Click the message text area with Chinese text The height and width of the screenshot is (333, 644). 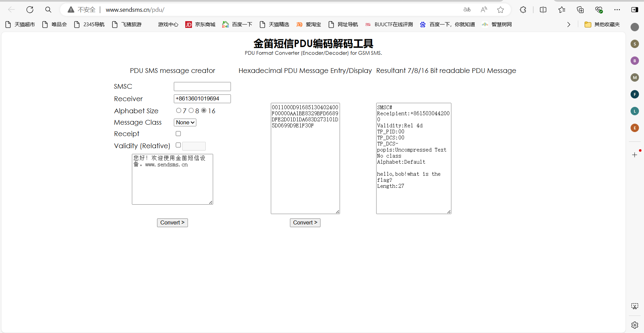pos(172,179)
